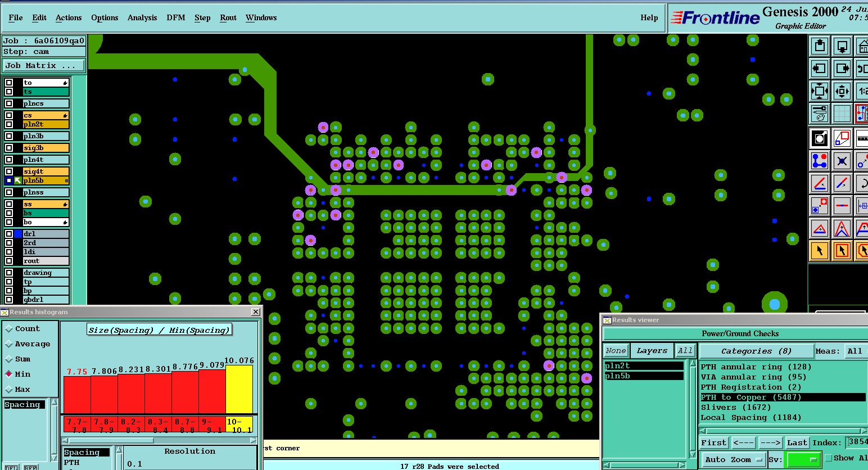
Task: Click Last in Results viewer
Action: click(797, 442)
